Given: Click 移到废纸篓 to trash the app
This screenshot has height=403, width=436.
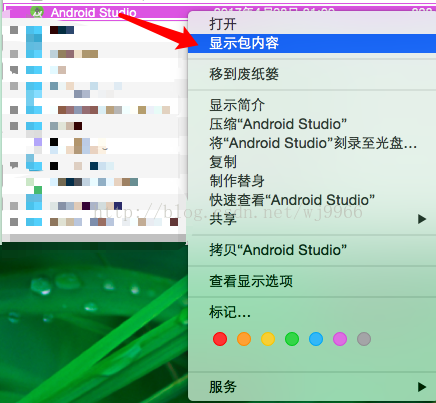Looking at the screenshot, I should [312, 74].
